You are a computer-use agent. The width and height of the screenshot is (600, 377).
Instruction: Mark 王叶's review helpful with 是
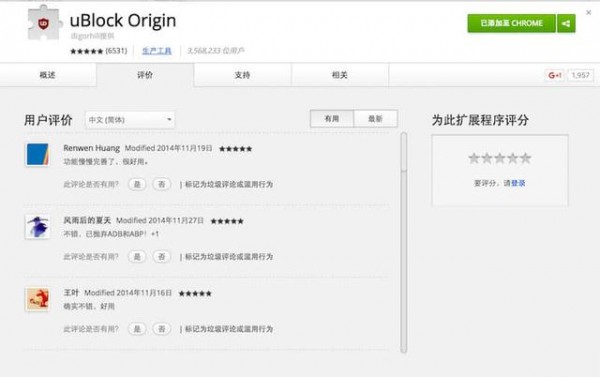coord(137,329)
